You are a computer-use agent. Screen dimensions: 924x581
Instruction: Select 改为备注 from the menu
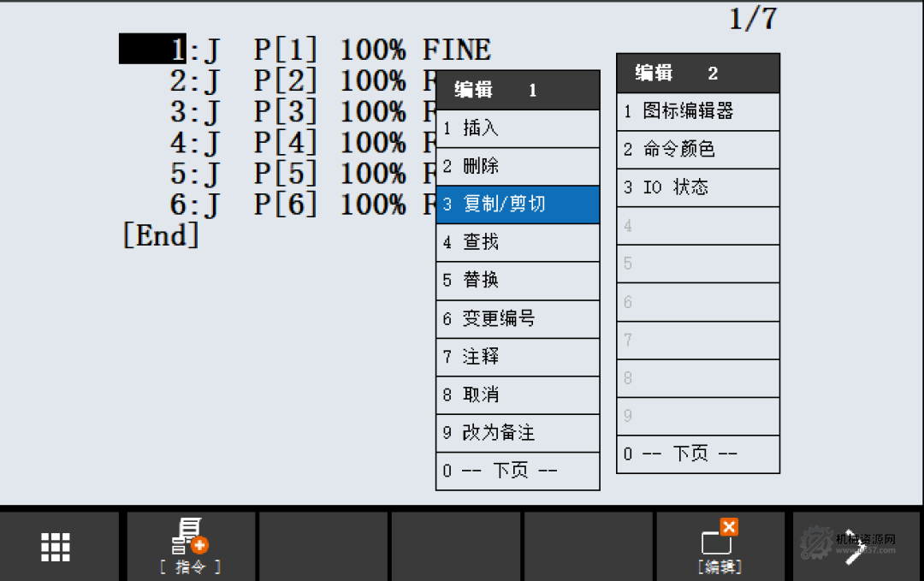(x=517, y=433)
